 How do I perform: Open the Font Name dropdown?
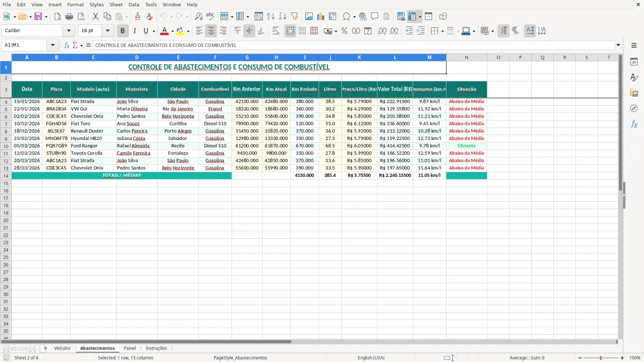[68, 31]
